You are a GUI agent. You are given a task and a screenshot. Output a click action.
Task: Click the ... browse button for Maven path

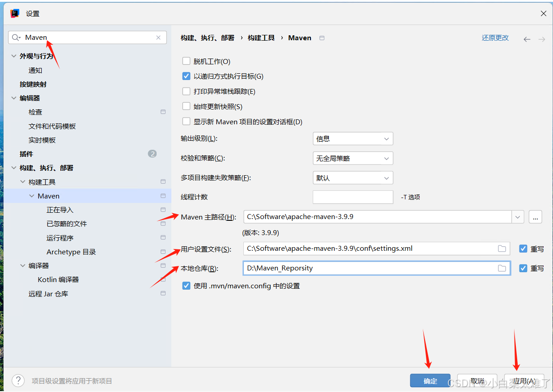pyautogui.click(x=536, y=217)
